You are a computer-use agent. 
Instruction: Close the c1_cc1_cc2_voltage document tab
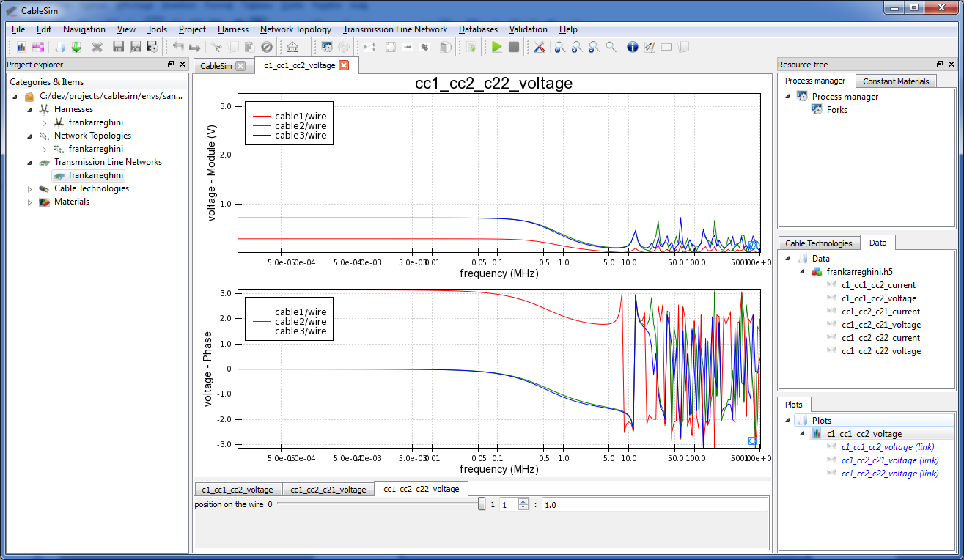(x=344, y=65)
